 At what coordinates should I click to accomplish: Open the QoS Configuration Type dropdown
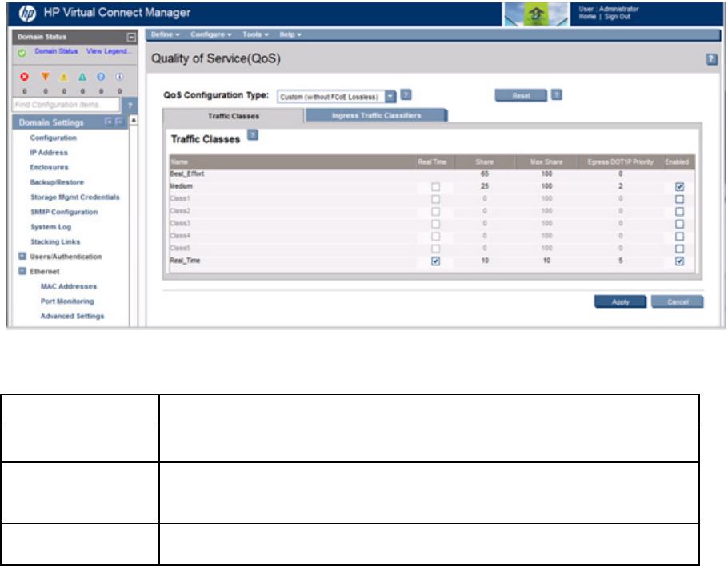click(390, 96)
